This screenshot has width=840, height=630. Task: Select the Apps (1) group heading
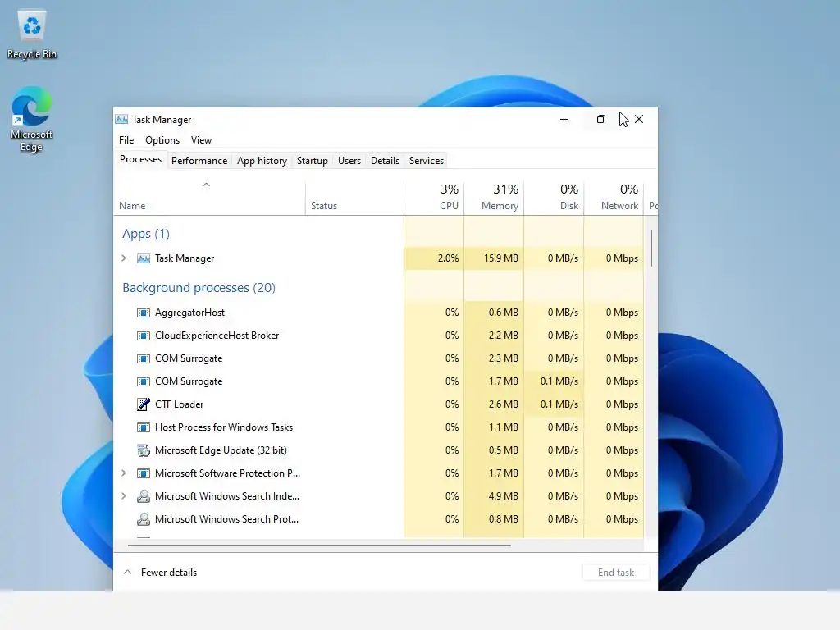pos(146,234)
